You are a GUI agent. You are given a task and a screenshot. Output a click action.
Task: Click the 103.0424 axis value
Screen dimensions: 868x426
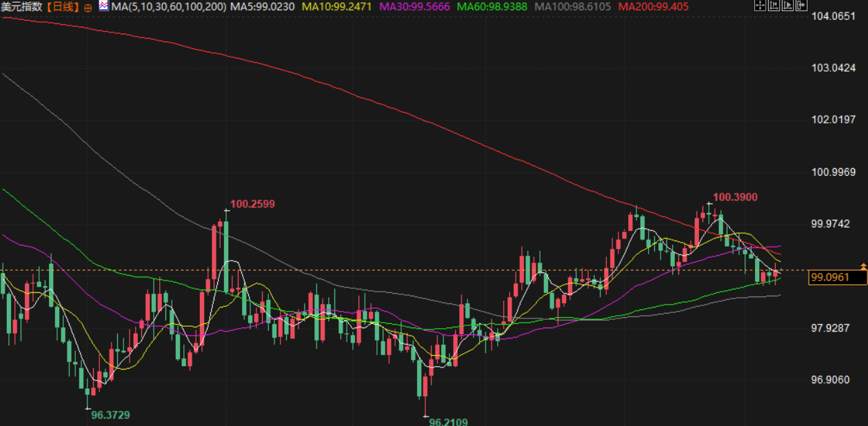pos(834,68)
